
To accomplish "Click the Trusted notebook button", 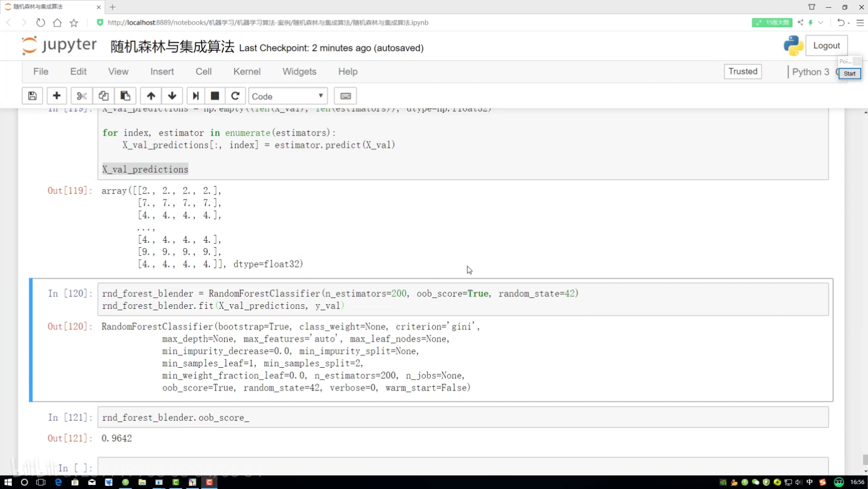I will point(743,71).
